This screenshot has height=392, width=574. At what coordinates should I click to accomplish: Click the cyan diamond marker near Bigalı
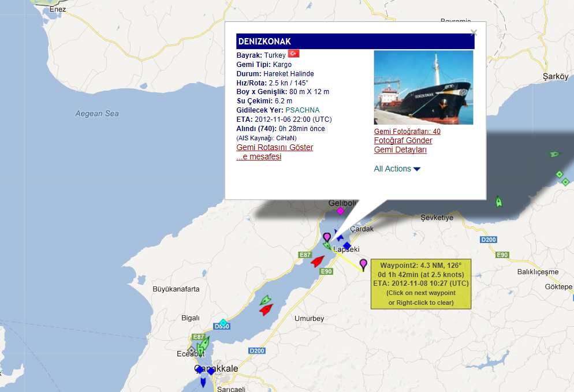(223, 323)
